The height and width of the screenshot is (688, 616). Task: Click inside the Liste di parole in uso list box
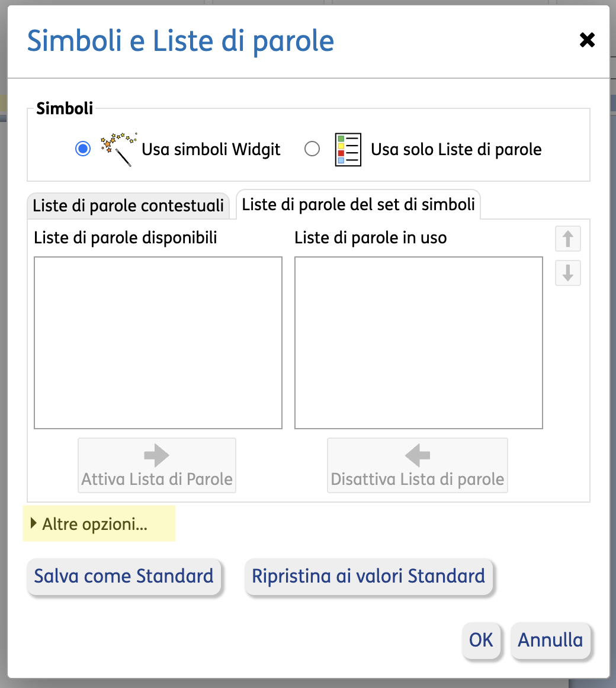418,342
